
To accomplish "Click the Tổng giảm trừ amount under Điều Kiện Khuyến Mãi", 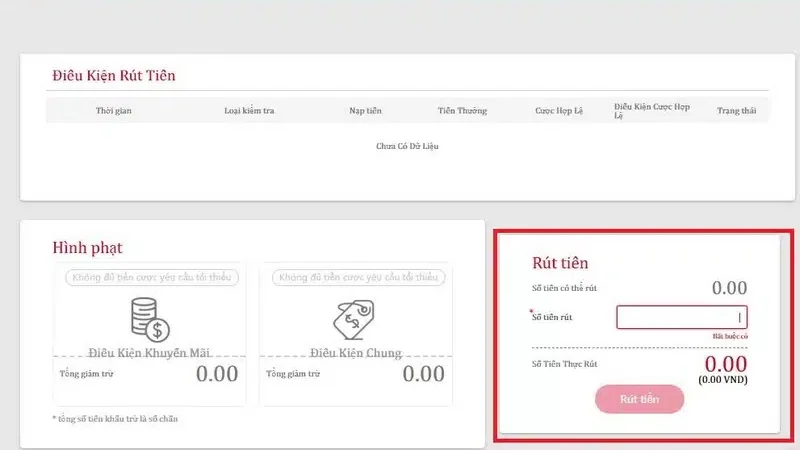I will (216, 374).
